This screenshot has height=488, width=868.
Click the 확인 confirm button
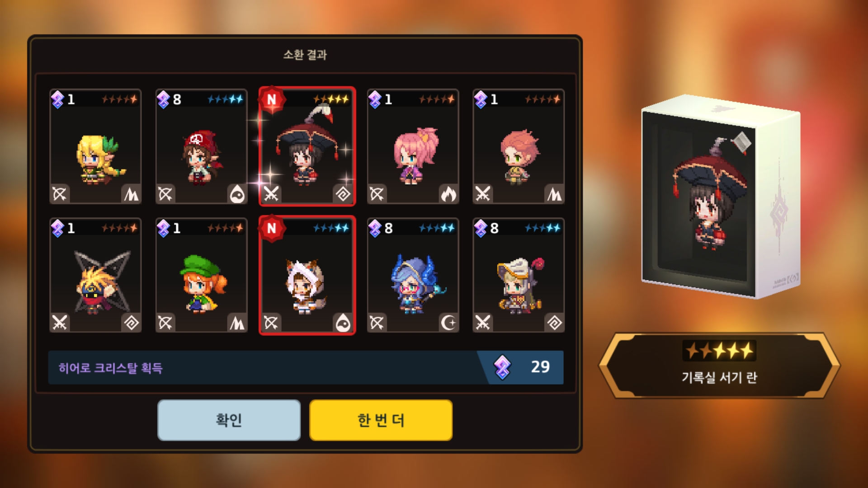click(229, 420)
